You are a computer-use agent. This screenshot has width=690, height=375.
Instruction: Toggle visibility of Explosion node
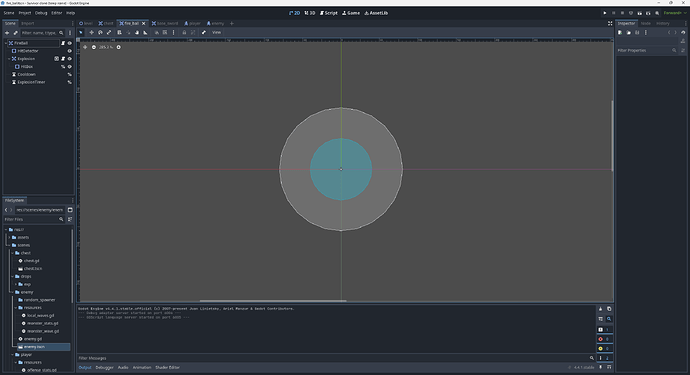click(70, 59)
